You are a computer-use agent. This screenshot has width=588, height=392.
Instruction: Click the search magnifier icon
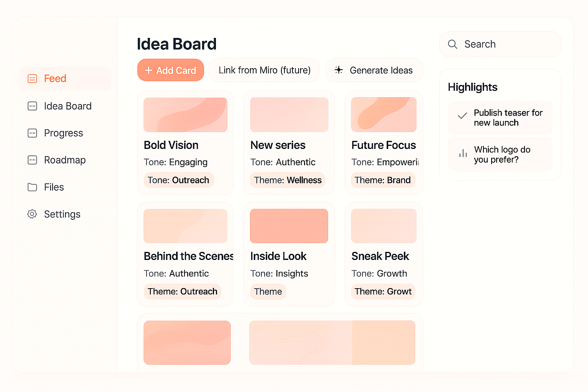[x=452, y=44]
